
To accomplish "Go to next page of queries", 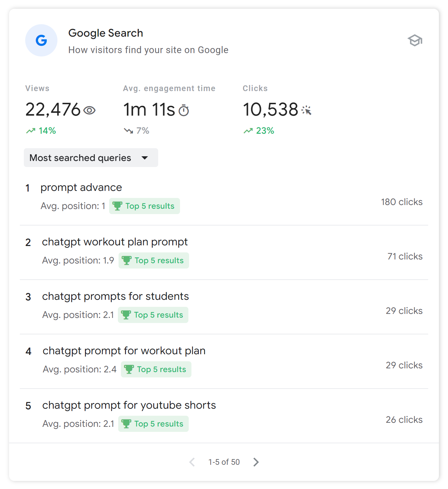I will pos(256,462).
